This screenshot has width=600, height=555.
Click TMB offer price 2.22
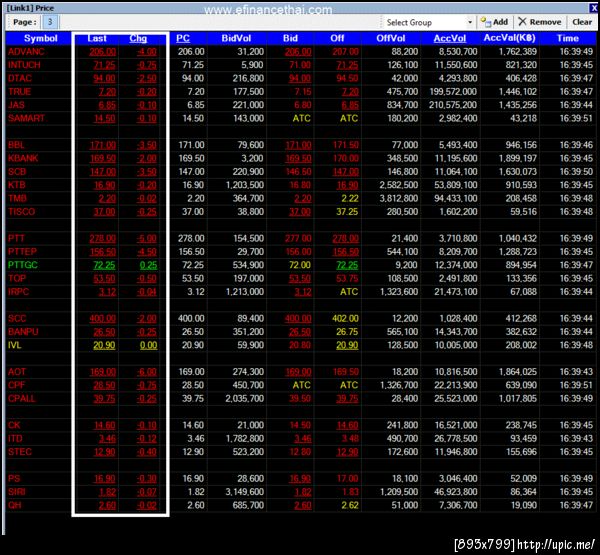tap(350, 198)
